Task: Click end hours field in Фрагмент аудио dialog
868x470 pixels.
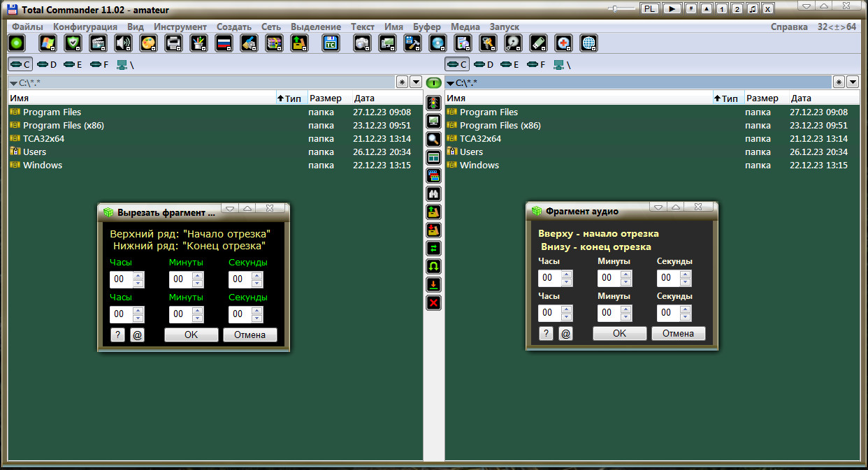Action: click(x=550, y=314)
